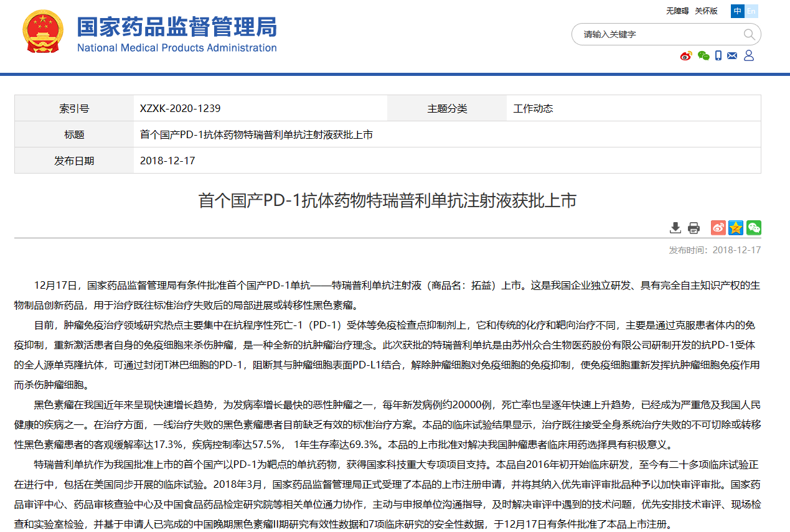Screen dimensions: 790x532
Task: Click paragraph starting with 目前，肿瘤免疫治疗
Action: click(x=387, y=355)
